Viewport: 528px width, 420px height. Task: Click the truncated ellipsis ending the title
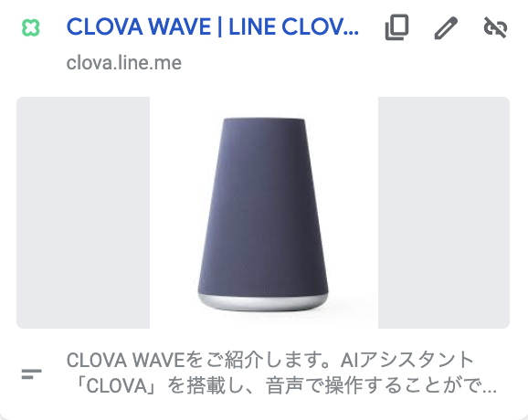pos(354,33)
